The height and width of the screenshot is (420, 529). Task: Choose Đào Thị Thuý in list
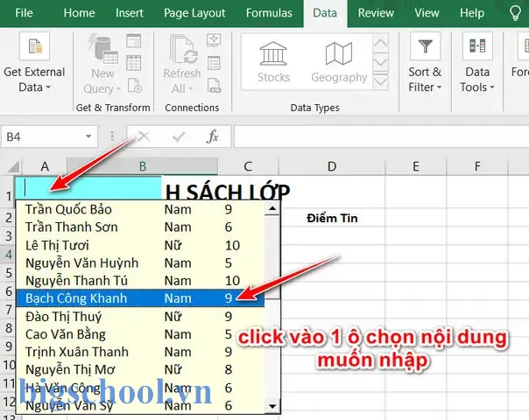click(140, 316)
